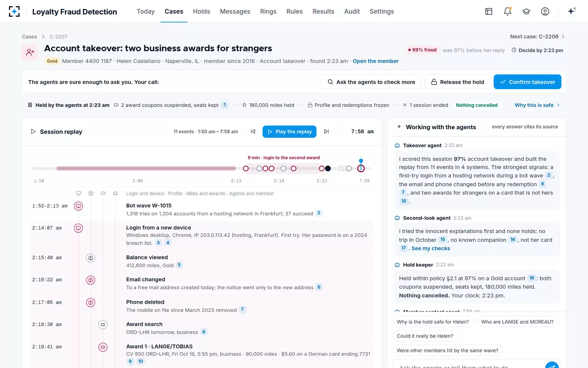Click the Award search event icon
The width and height of the screenshot is (588, 368).
click(x=103, y=325)
